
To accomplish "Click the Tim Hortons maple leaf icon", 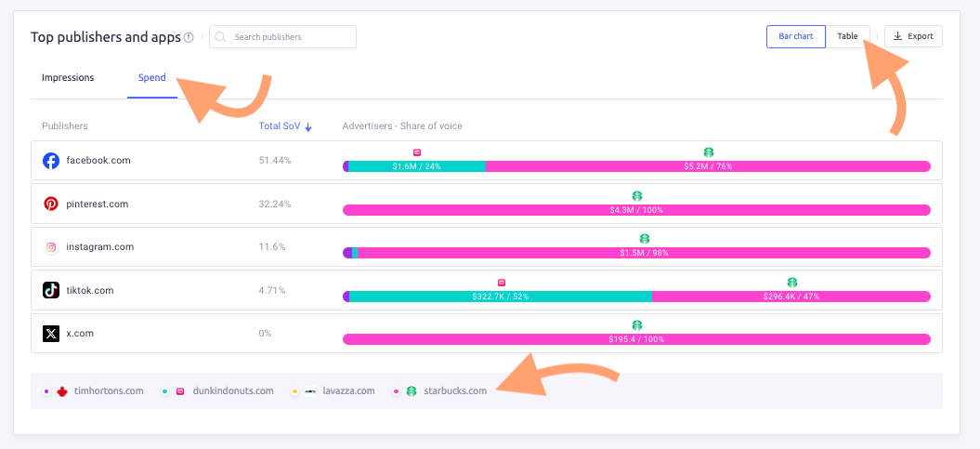I will (62, 391).
